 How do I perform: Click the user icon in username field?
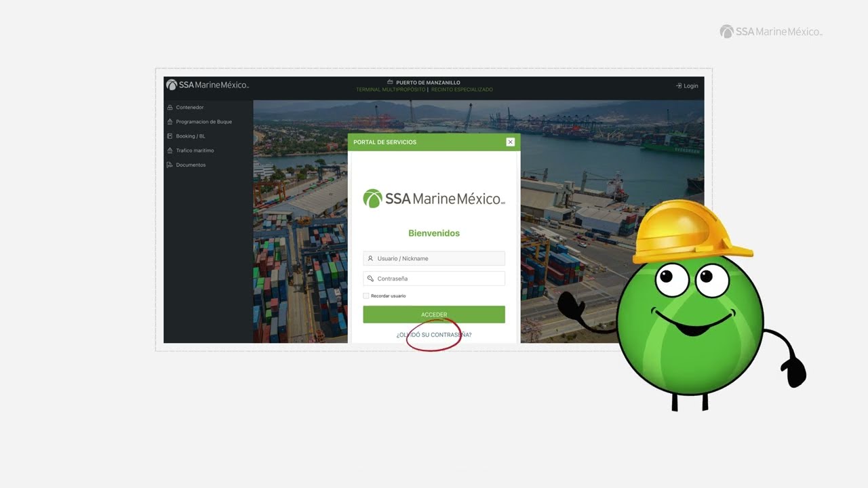tap(370, 258)
